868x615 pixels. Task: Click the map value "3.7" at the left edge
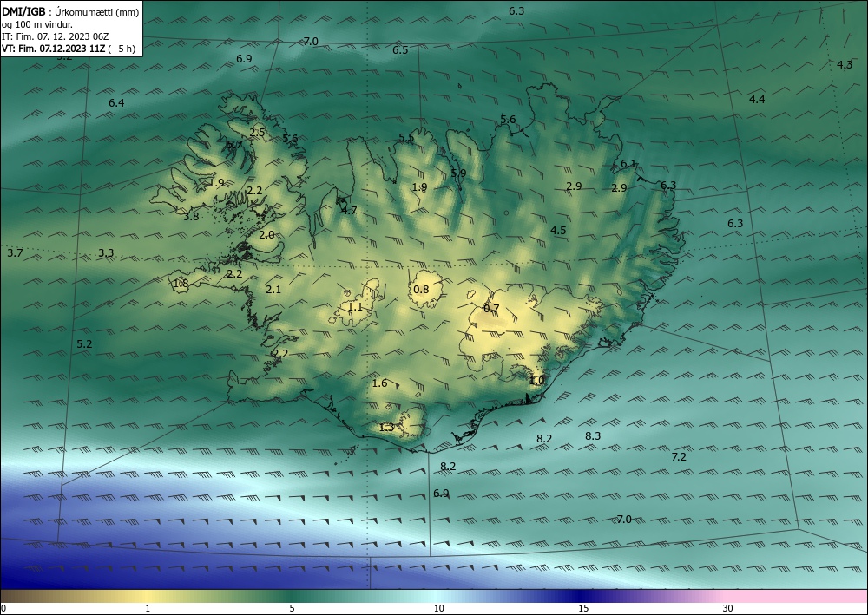point(15,252)
